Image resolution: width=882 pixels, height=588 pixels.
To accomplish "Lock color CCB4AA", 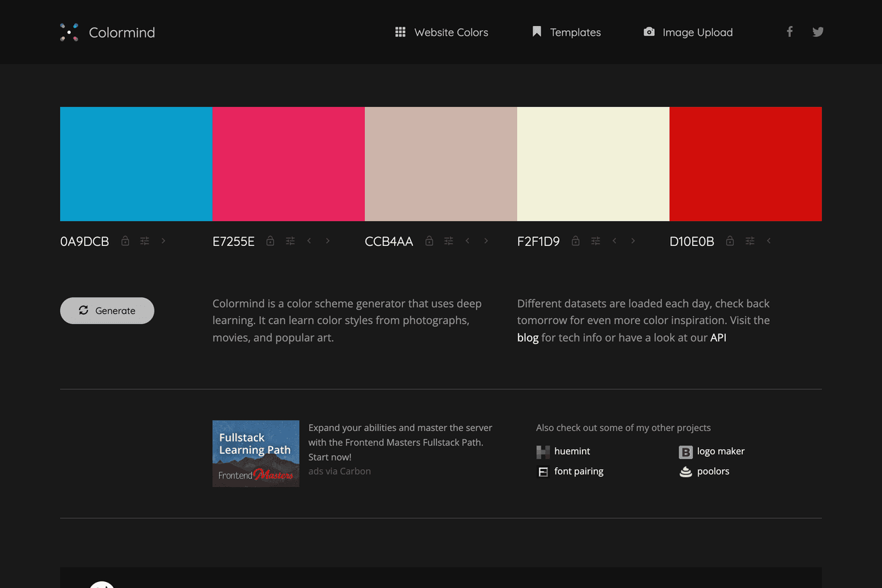I will [429, 241].
